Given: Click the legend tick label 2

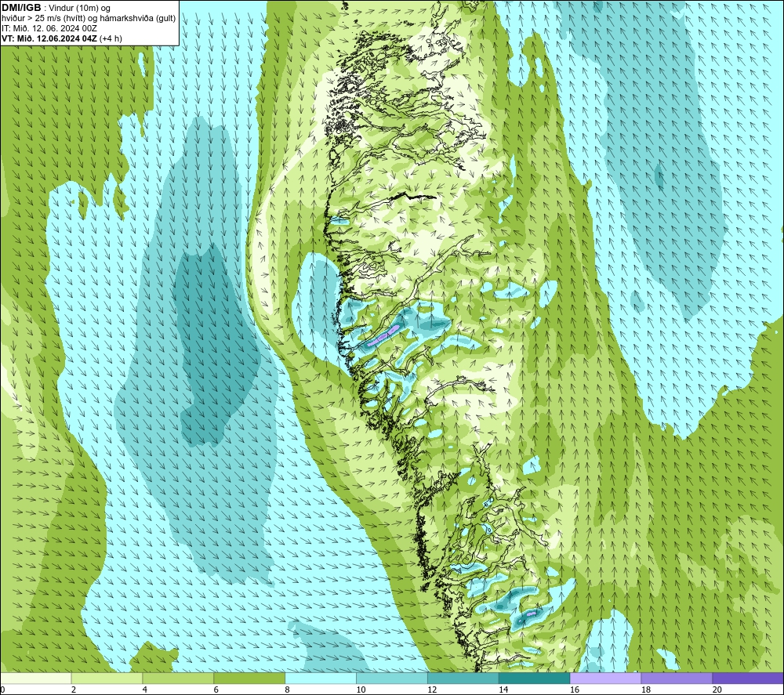Looking at the screenshot, I should point(74,690).
